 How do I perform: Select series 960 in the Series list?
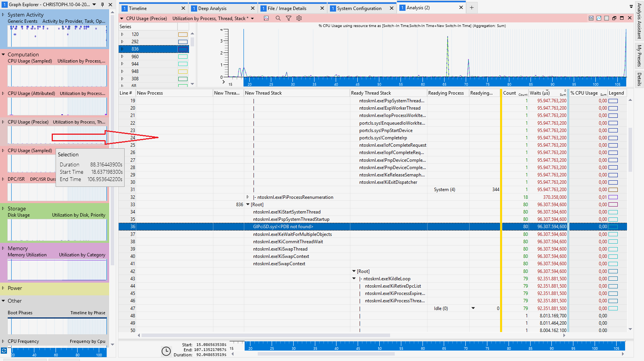[x=154, y=57]
